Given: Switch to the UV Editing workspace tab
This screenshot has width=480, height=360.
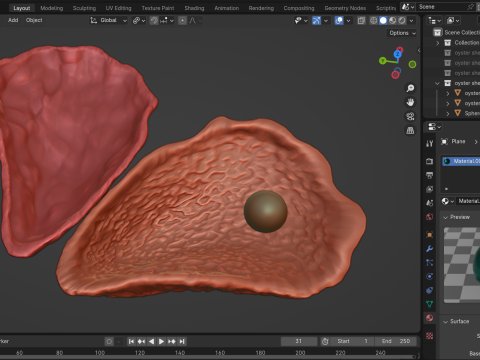Looking at the screenshot, I should [118, 8].
